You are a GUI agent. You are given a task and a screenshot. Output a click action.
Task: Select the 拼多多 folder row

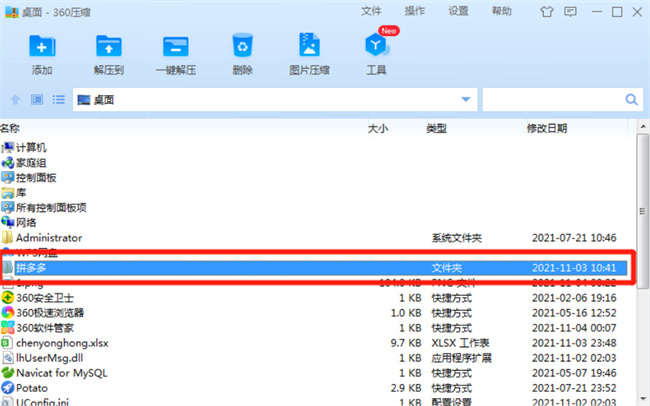[315, 268]
